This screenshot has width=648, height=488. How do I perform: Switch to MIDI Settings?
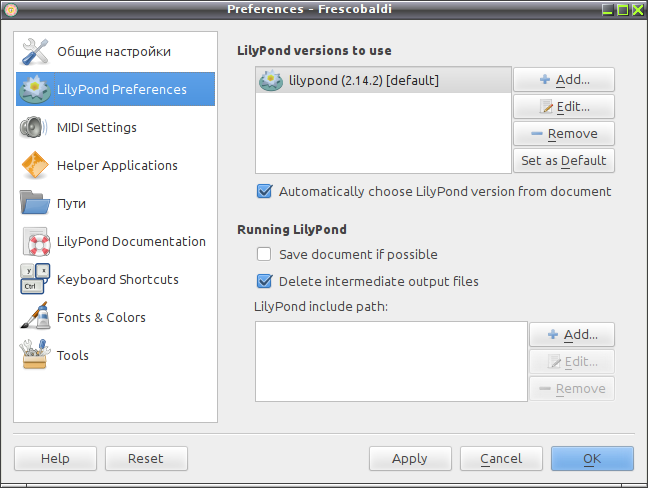click(x=115, y=127)
